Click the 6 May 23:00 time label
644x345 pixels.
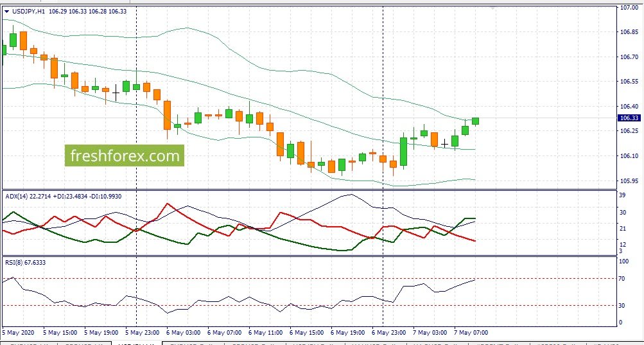(389, 332)
